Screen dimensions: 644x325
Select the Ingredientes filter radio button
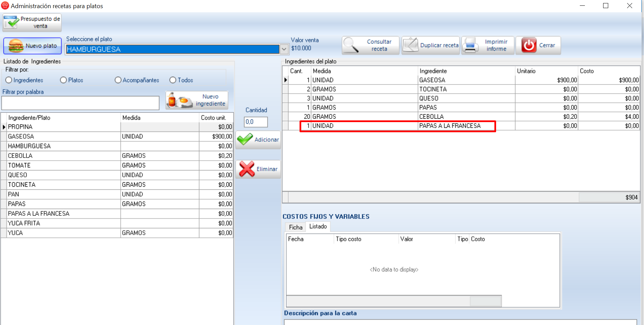(x=9, y=80)
